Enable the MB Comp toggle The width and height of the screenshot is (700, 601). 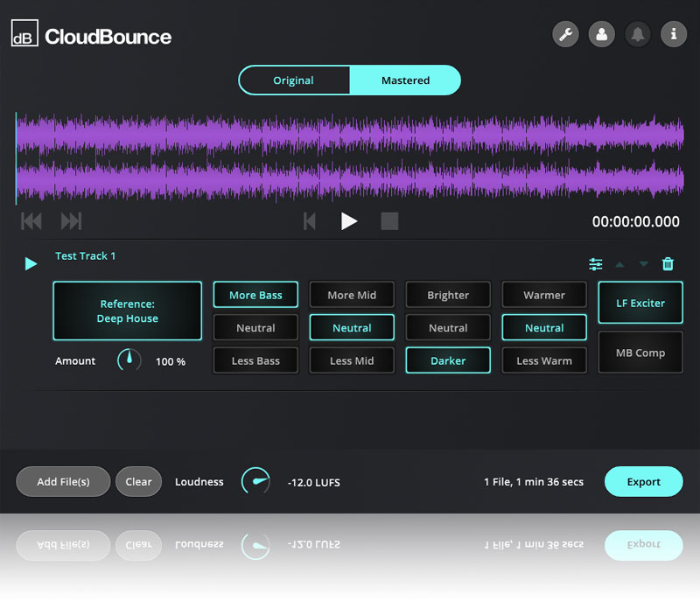point(640,353)
